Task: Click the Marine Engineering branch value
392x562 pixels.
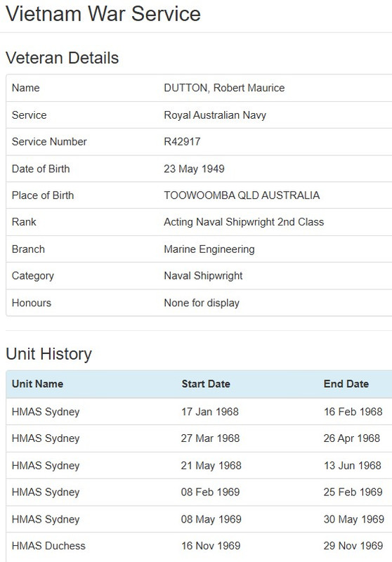Action: tap(209, 249)
